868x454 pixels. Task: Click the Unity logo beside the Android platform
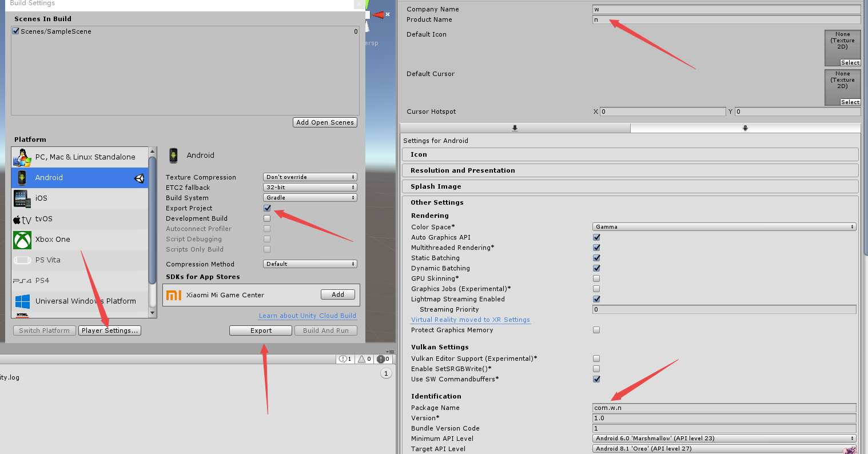tap(139, 178)
